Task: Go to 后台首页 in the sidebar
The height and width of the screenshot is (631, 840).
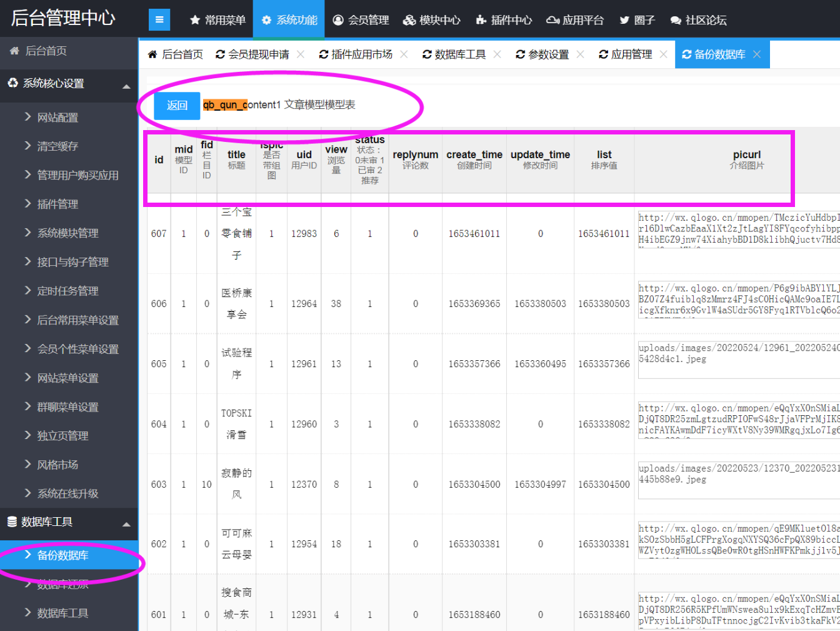Action: click(46, 51)
